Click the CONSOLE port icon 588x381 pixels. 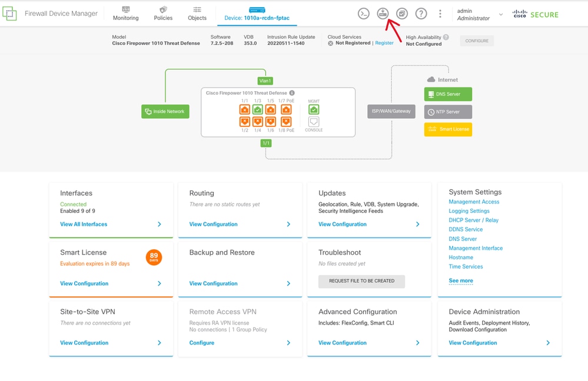[x=314, y=122]
